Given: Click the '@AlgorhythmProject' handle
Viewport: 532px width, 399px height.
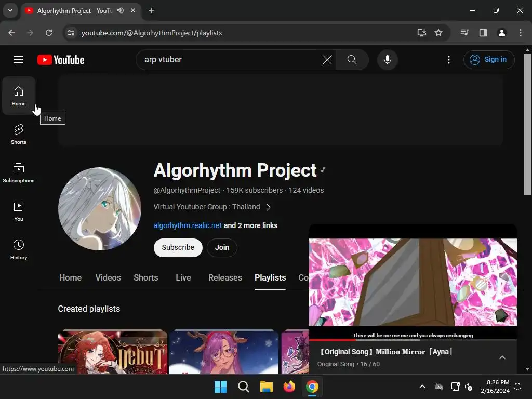Looking at the screenshot, I should (x=187, y=190).
